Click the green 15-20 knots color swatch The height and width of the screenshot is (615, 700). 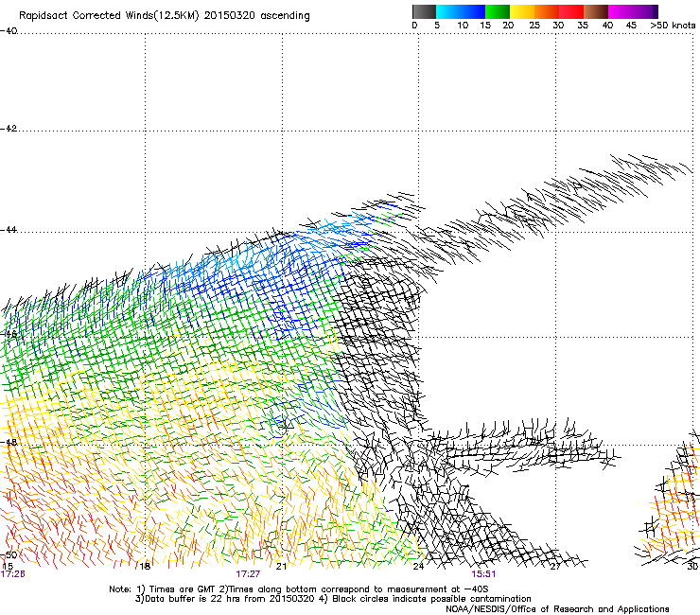click(498, 11)
